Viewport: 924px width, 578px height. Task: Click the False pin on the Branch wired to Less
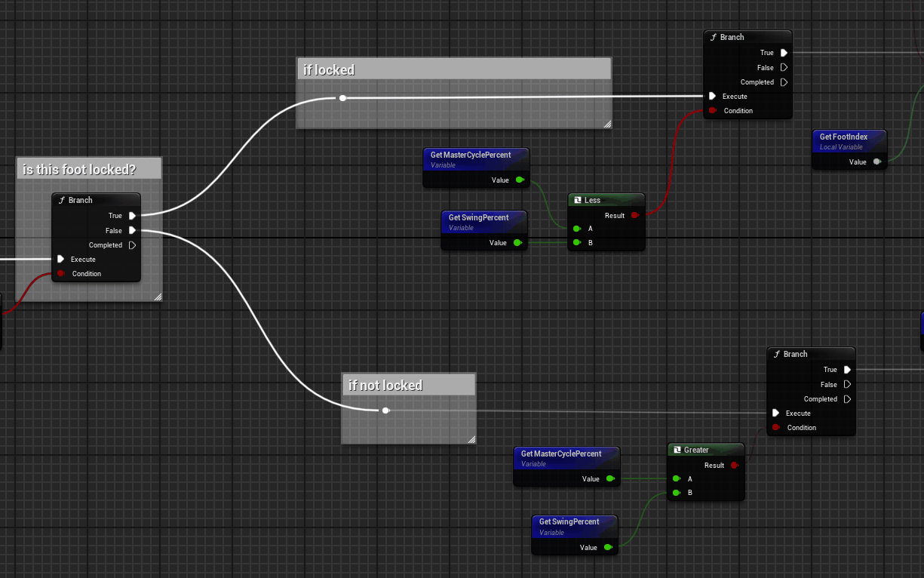click(784, 68)
